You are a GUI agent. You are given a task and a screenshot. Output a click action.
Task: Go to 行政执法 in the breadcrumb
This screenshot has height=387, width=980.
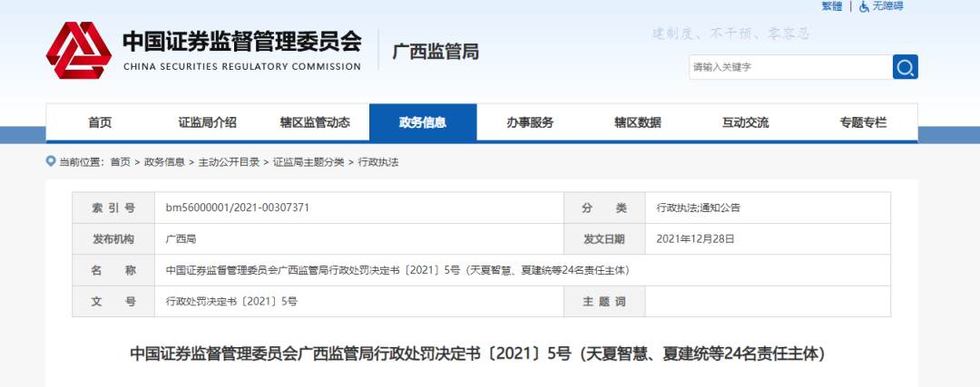tap(378, 162)
